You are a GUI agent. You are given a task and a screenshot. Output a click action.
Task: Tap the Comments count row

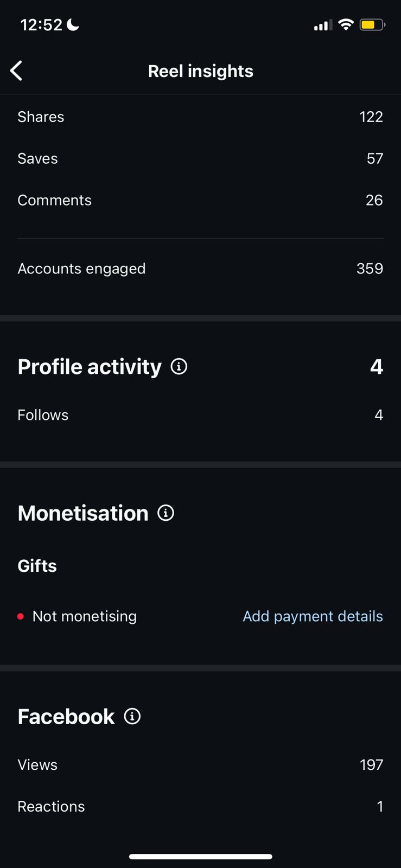(200, 200)
